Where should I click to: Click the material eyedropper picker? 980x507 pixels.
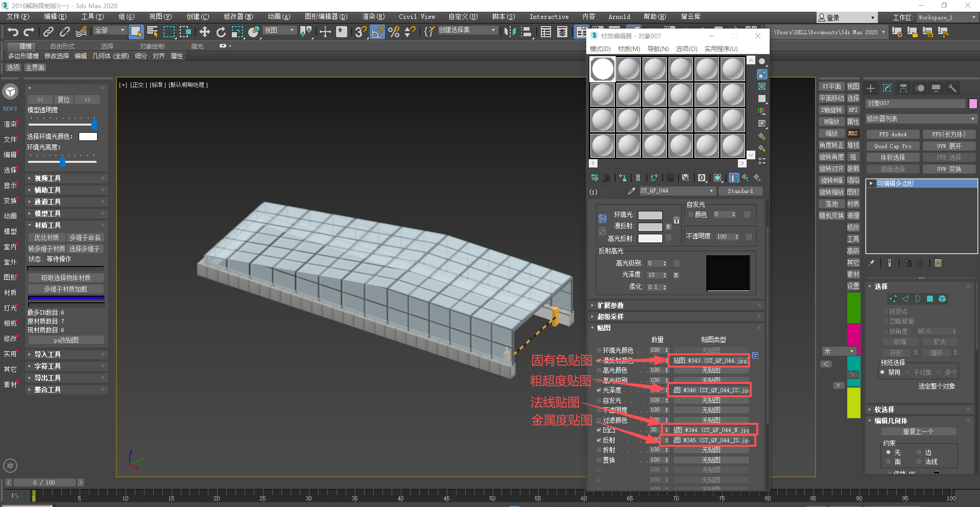tap(632, 191)
